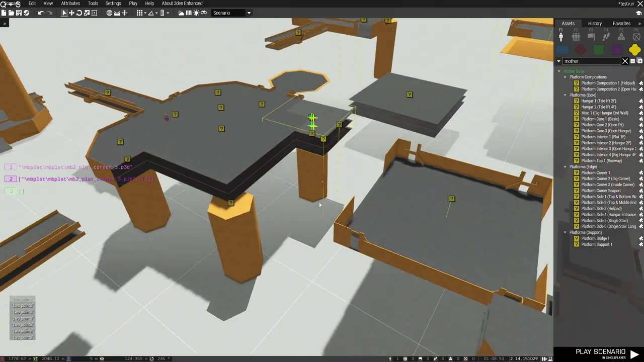The image size is (644, 362).
Task: Open the dropdown arrow beside the search field
Action: tap(558, 61)
